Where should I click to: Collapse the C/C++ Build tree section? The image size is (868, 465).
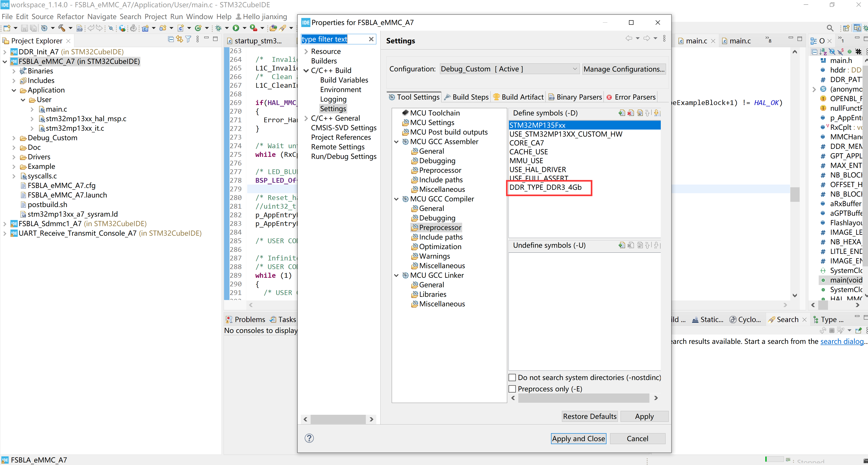[x=306, y=70]
